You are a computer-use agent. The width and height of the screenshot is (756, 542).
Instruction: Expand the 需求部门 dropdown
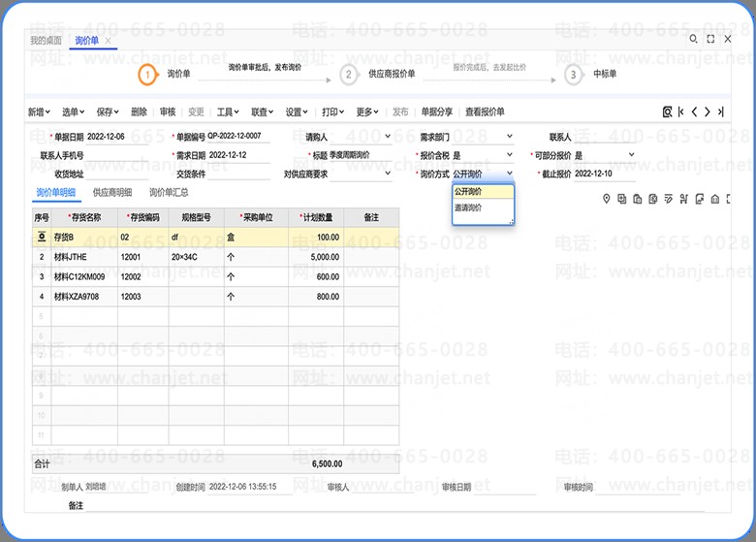click(x=510, y=137)
